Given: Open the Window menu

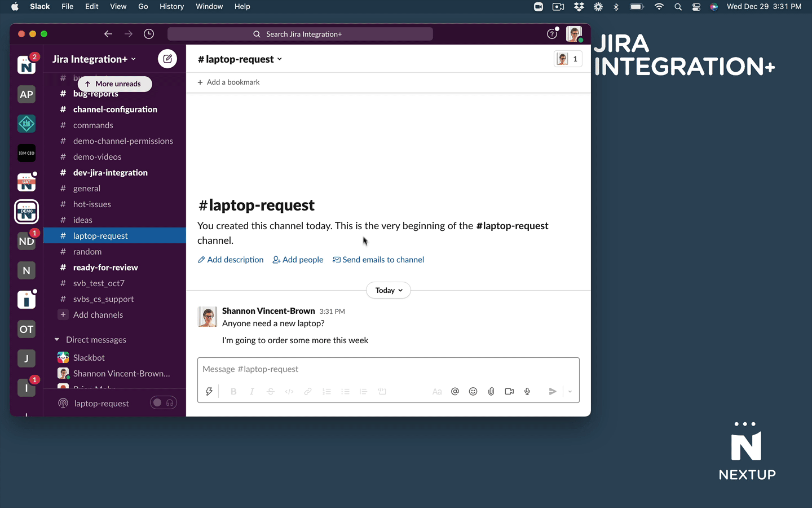Looking at the screenshot, I should (209, 6).
